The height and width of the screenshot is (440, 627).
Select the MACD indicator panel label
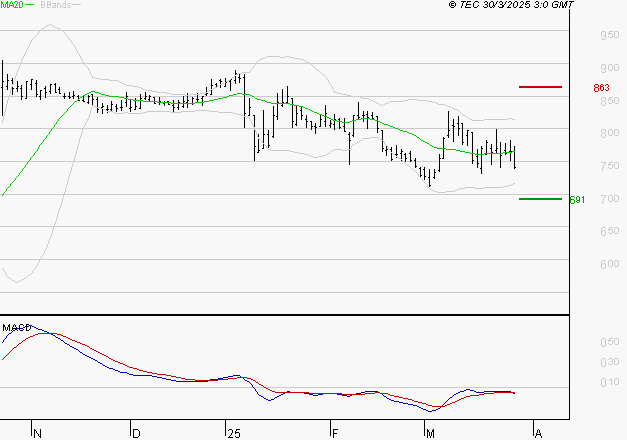(16, 328)
